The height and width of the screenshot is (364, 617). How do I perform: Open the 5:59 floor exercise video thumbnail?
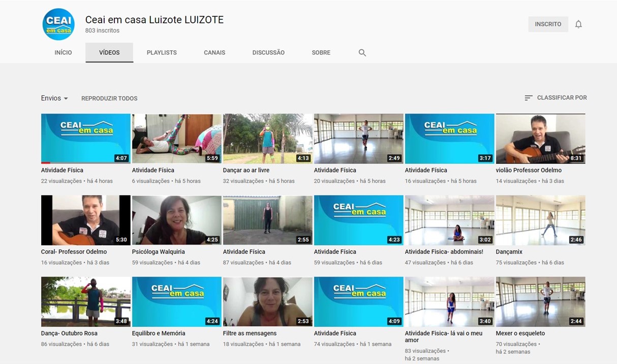click(x=177, y=139)
